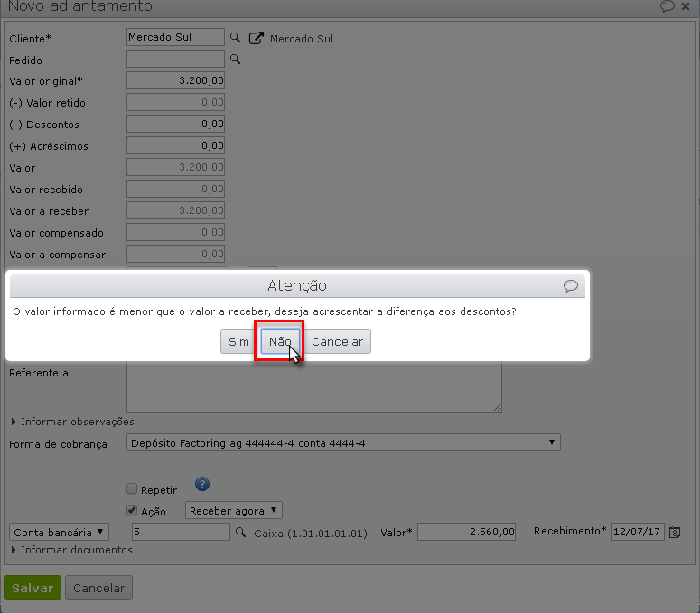
Task: Close the Novo adiantamento window
Action: point(686,5)
